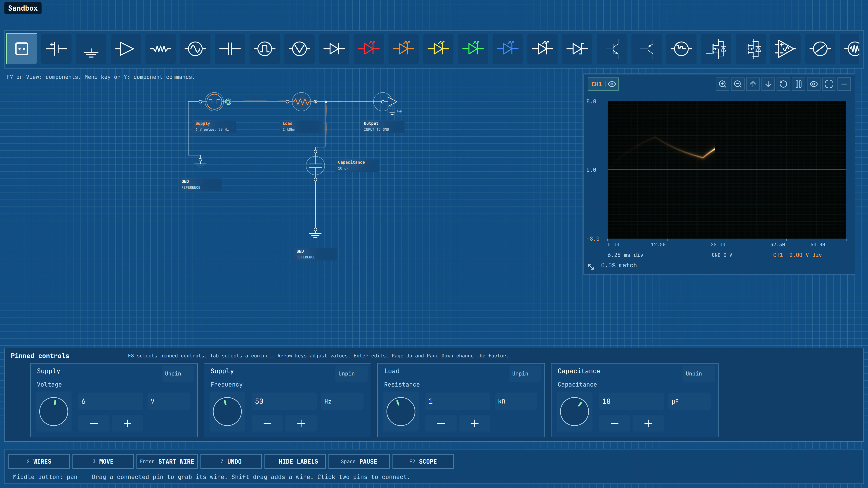Viewport: 868px width, 488px height.
Task: Shift scope trace upward
Action: (x=753, y=84)
